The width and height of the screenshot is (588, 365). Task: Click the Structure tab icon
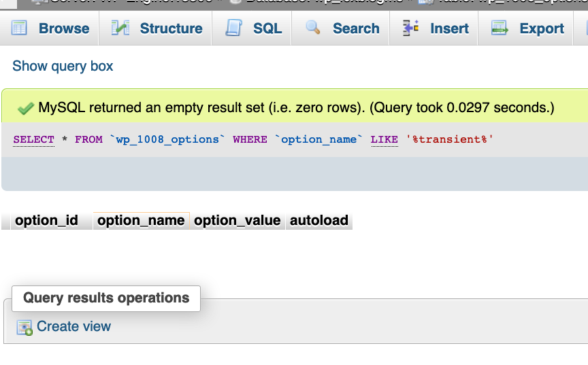click(x=120, y=28)
